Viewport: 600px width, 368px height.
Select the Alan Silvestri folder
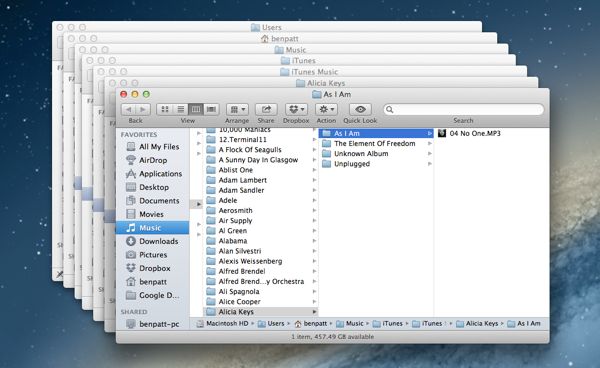[x=260, y=251]
